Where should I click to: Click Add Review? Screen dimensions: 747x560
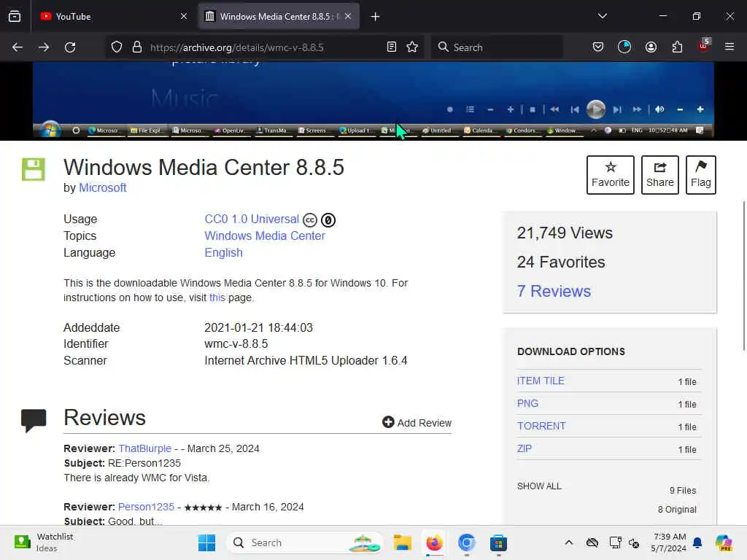tap(417, 422)
